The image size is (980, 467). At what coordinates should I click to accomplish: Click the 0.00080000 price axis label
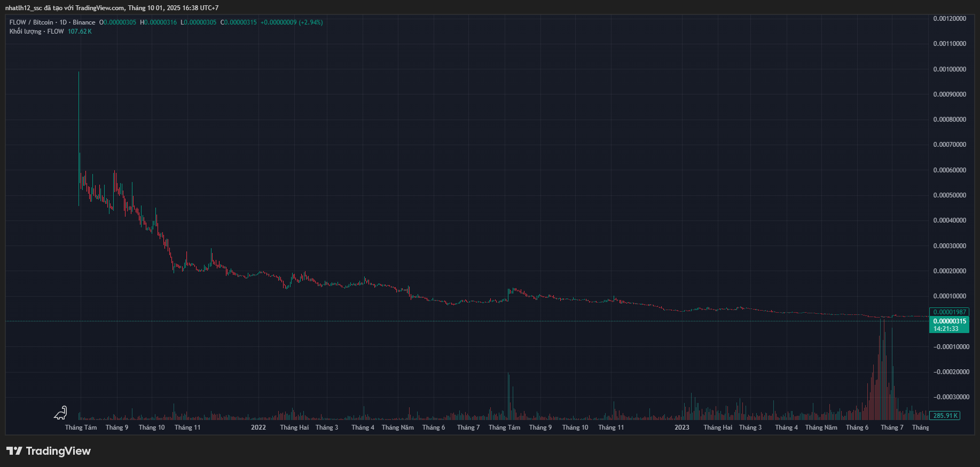[x=950, y=120]
